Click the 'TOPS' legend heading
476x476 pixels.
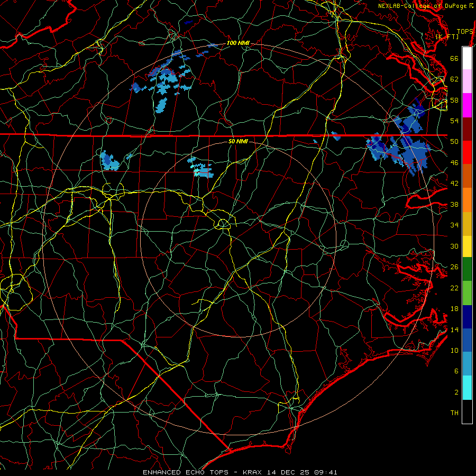pyautogui.click(x=465, y=32)
